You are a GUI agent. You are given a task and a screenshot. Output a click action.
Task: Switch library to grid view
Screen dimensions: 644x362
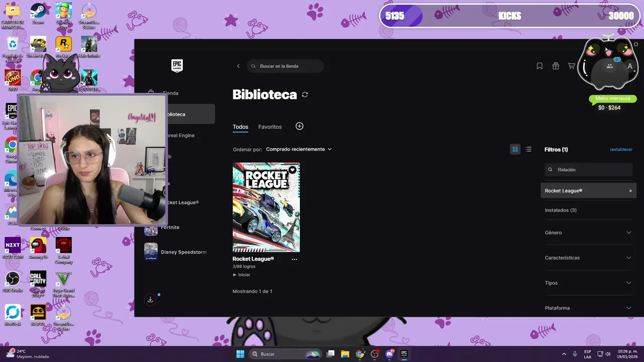(x=515, y=149)
